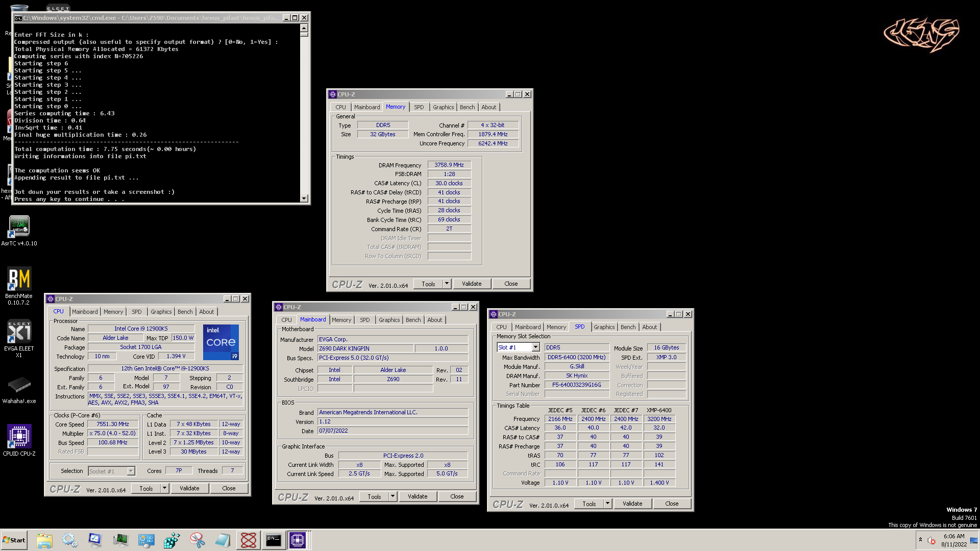Open Tools dropdown arrow in Mainboard window

[393, 496]
